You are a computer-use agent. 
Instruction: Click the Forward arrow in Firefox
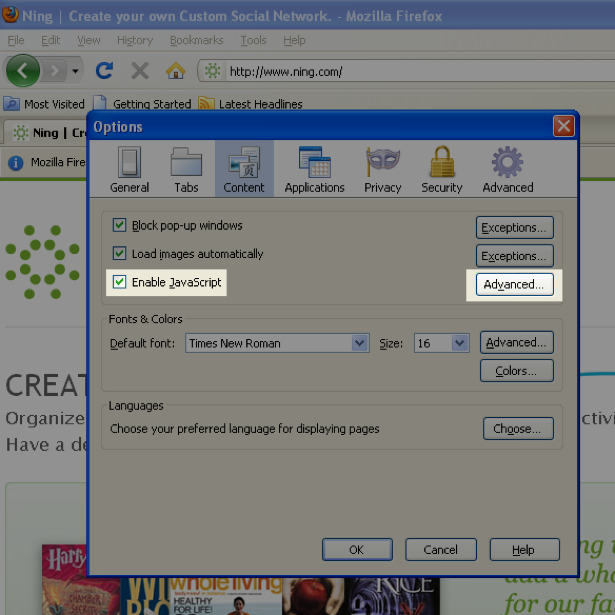tap(54, 71)
